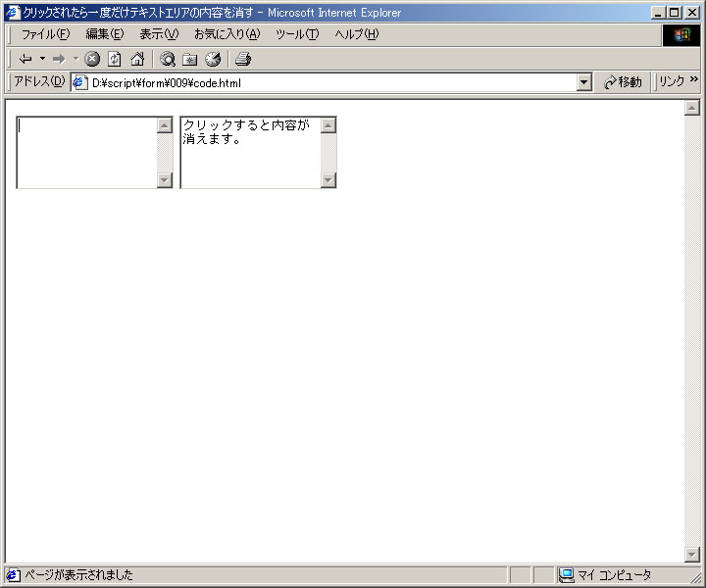The width and height of the screenshot is (706, 588).
Task: Click the IE page icon in status bar
Action: pos(13,575)
